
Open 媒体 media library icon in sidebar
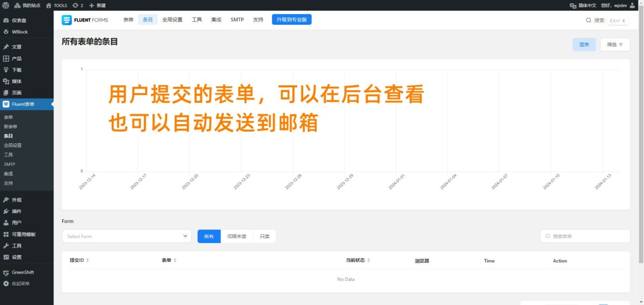pos(6,81)
